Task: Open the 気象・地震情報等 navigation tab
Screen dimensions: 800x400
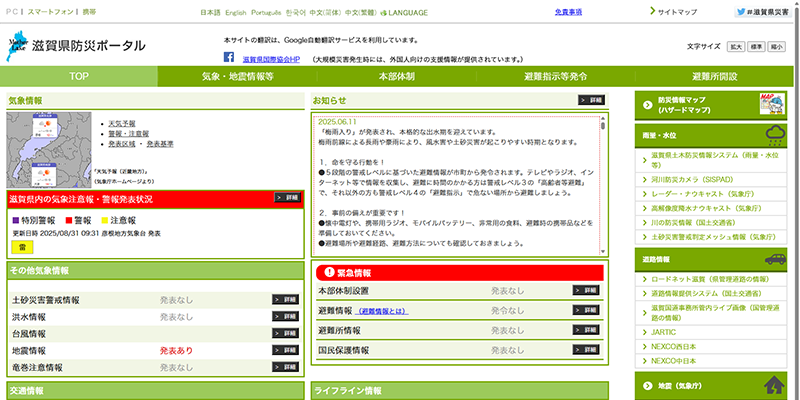Action: (x=238, y=77)
